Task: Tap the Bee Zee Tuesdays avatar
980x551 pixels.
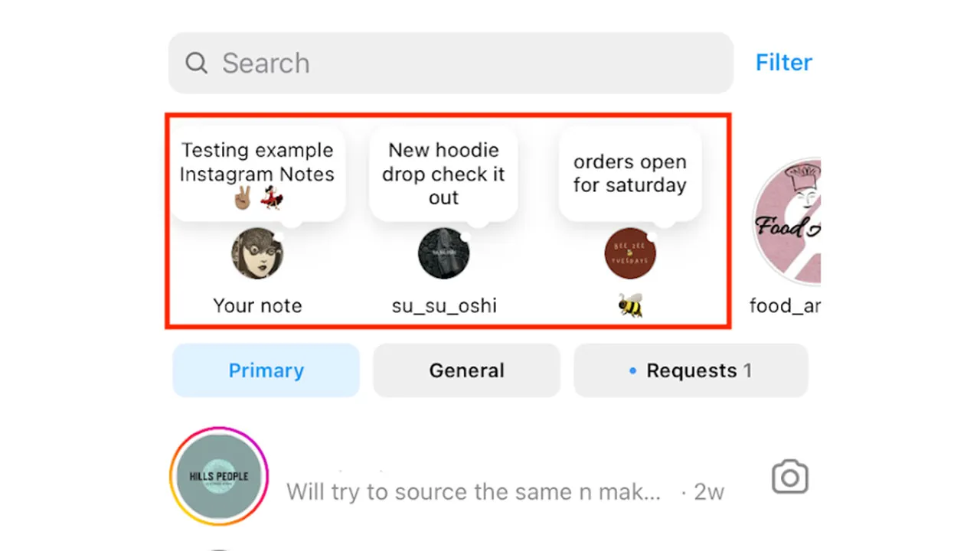Action: [x=630, y=254]
